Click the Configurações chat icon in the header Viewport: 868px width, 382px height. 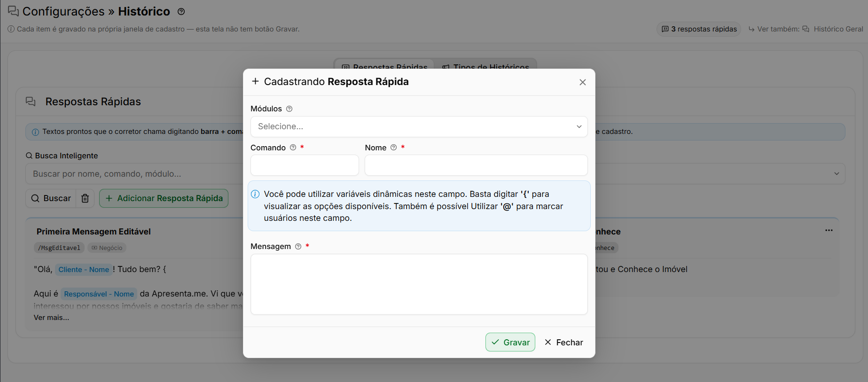click(x=13, y=11)
